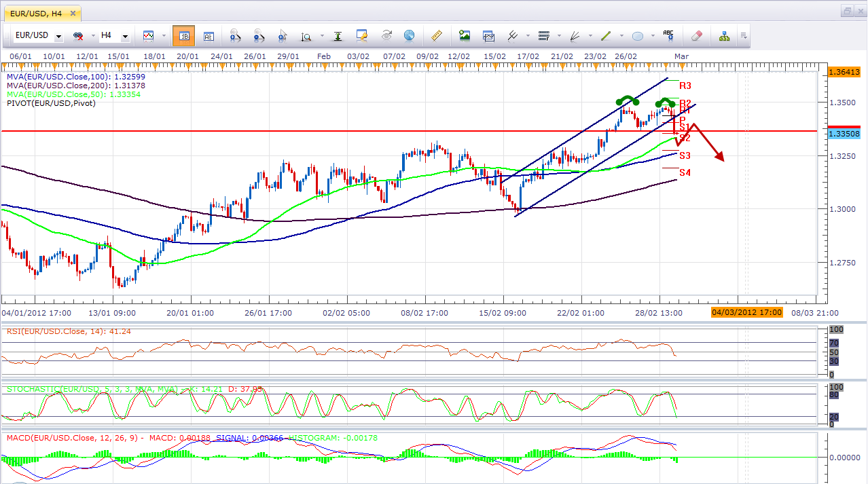Select the Gann fan lines tool
This screenshot has height=484, width=868.
pos(575,35)
